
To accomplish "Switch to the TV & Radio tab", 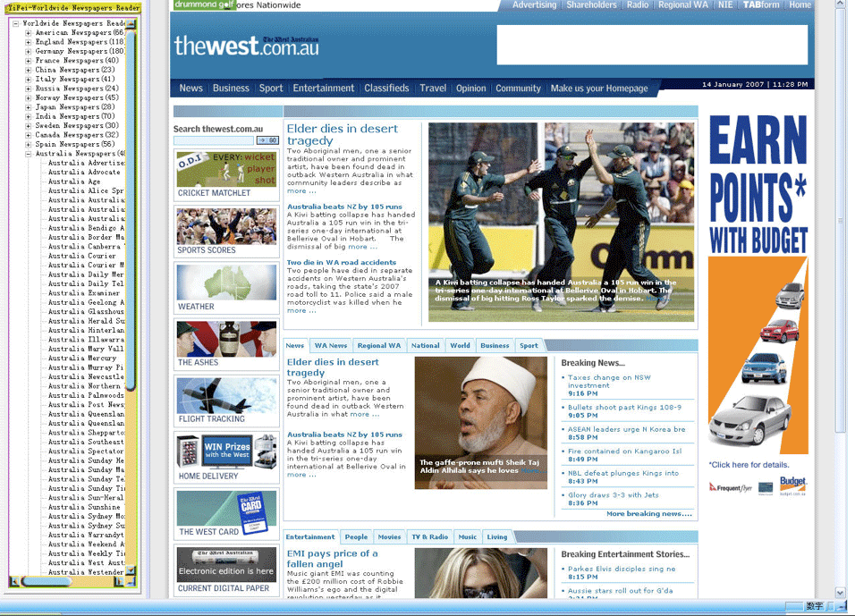I will (x=429, y=537).
